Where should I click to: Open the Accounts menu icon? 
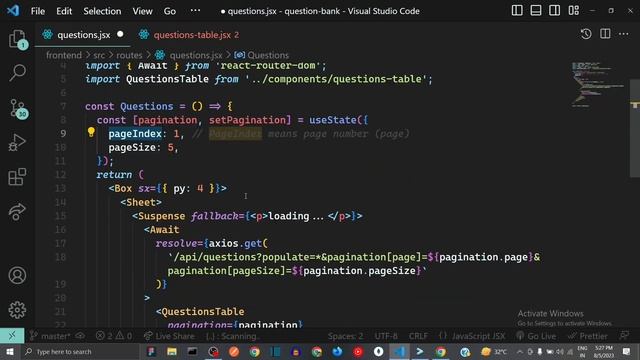[17, 276]
